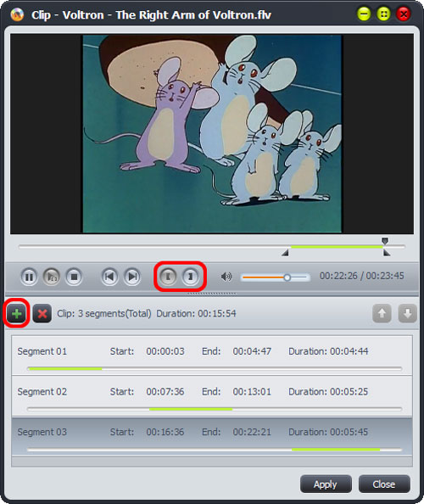This screenshot has width=424, height=504.
Task: Click the Segment 02 green range bar
Action: pos(191,409)
